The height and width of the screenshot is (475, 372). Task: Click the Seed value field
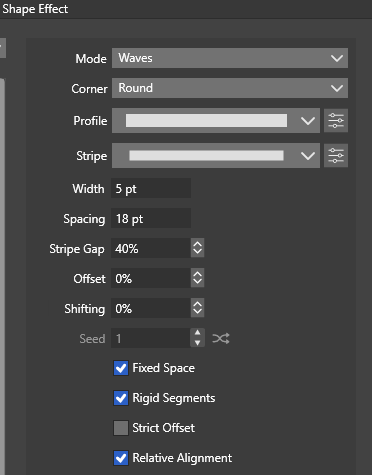151,338
